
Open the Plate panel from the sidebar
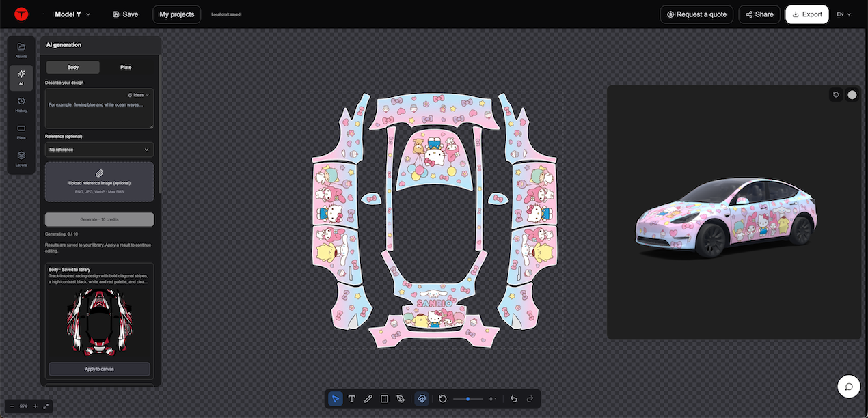point(21,132)
